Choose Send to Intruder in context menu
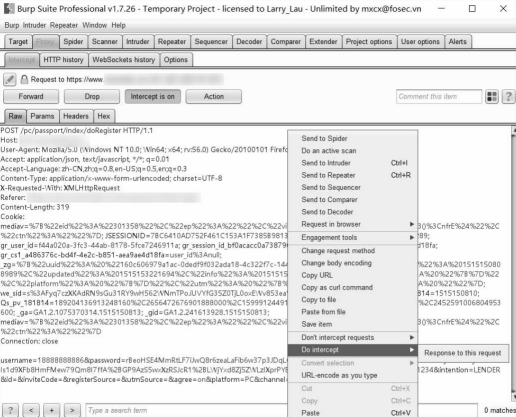Image resolution: width=516 pixels, height=417 pixels. click(353, 163)
